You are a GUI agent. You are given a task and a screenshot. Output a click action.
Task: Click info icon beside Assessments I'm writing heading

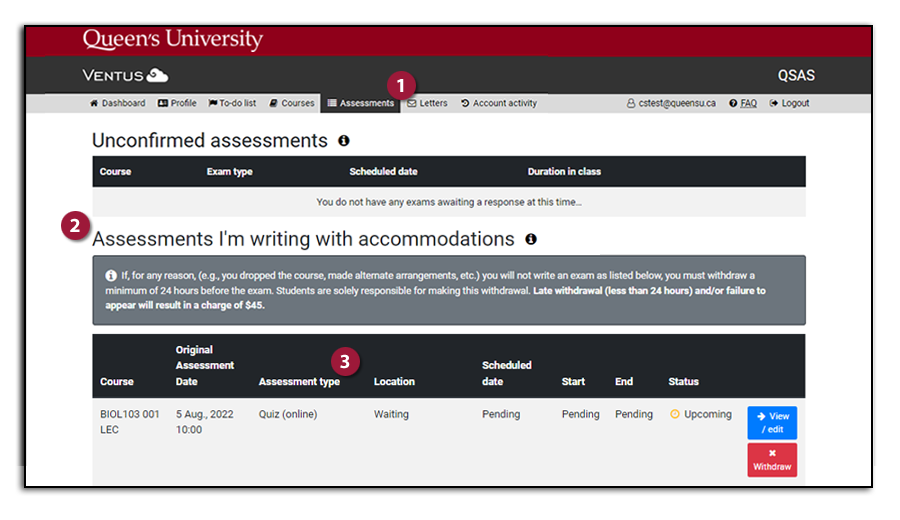pos(531,239)
